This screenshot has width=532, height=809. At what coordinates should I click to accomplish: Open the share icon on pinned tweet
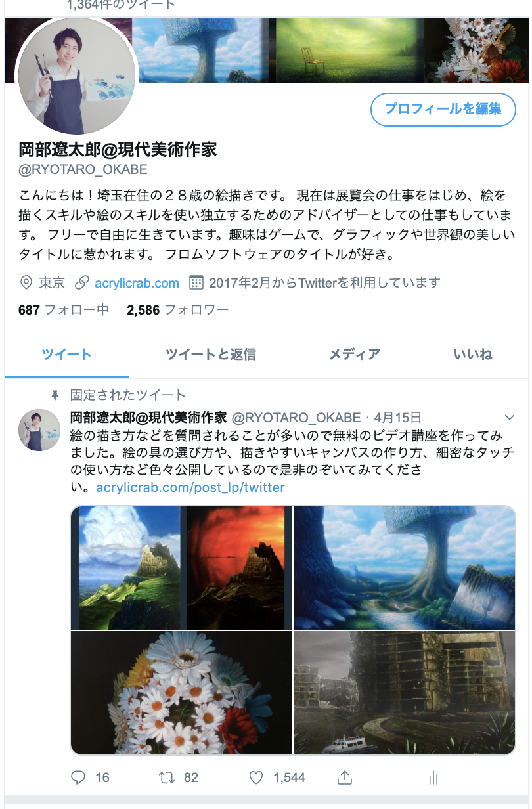tap(344, 777)
